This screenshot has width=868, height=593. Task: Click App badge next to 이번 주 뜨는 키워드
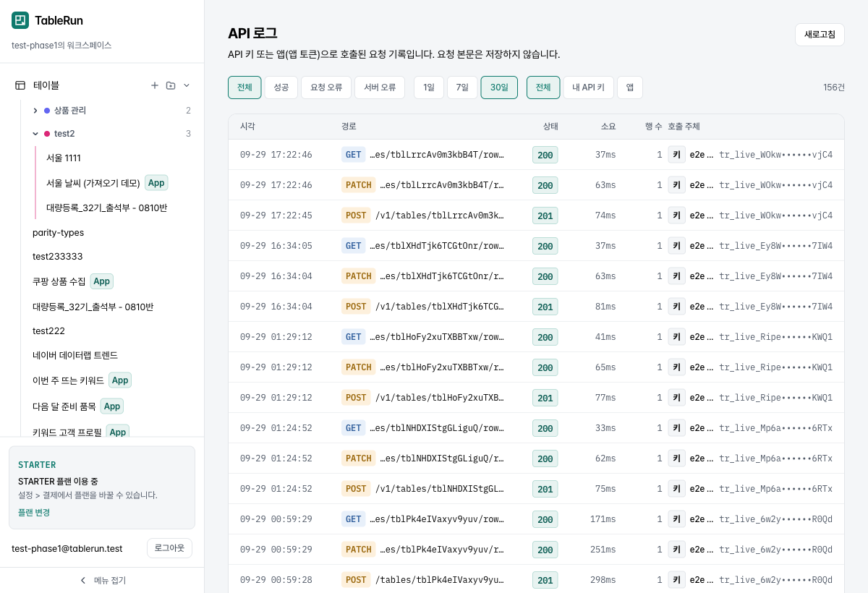(120, 380)
